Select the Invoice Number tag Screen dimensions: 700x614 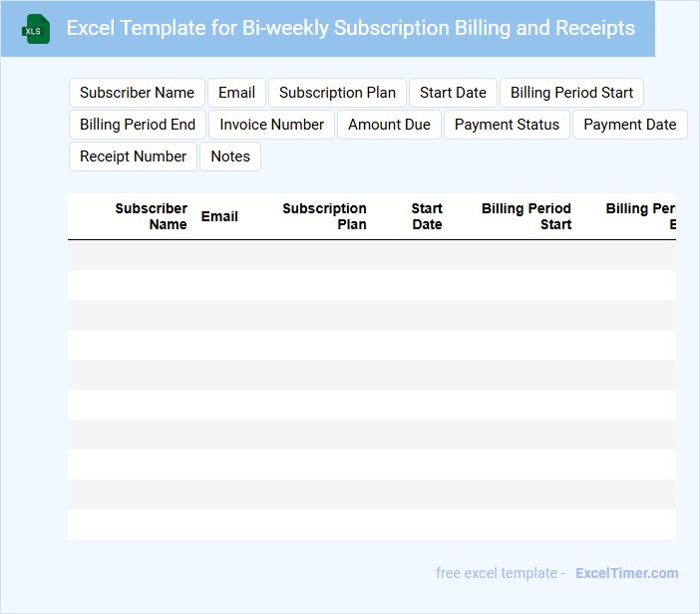(x=272, y=125)
